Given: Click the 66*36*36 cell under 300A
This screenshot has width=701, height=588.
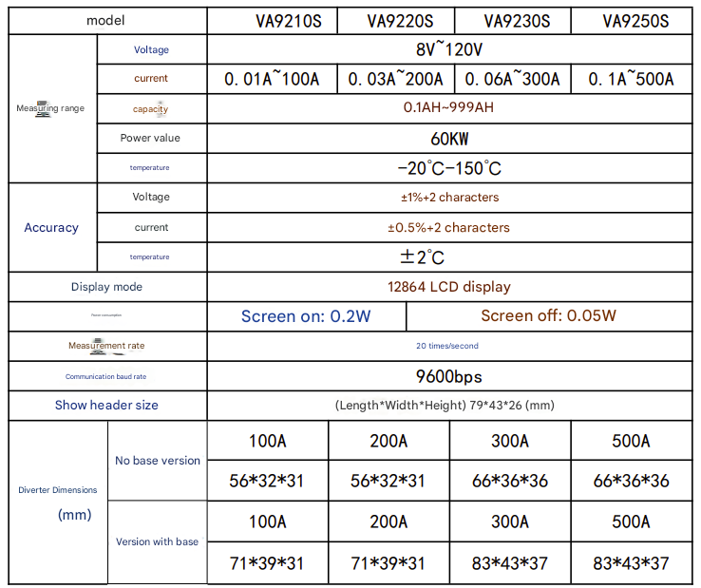Looking at the screenshot, I should (x=510, y=481).
